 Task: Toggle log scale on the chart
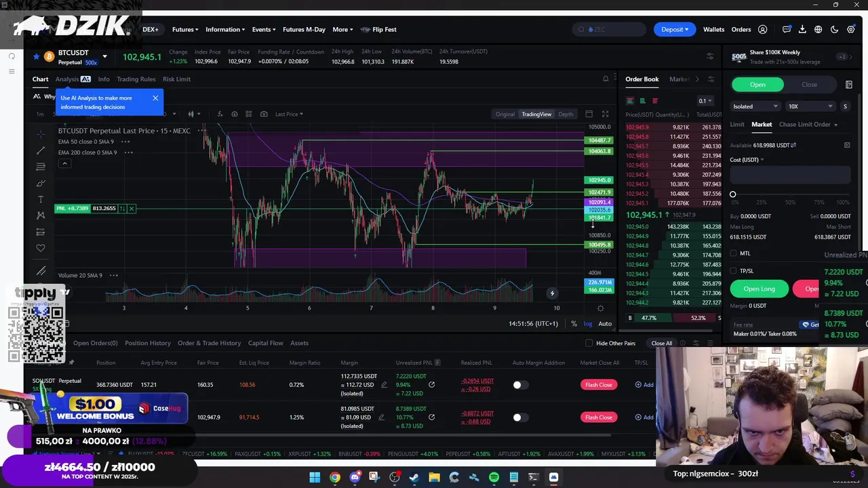(588, 324)
